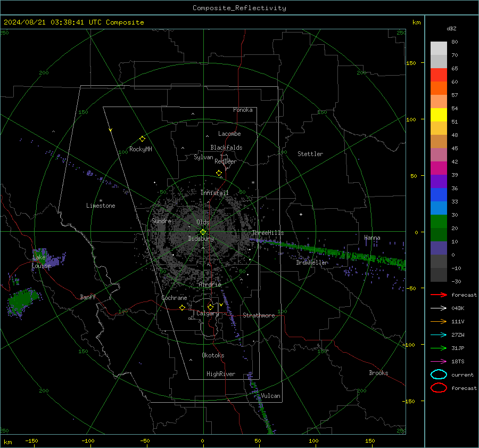Click the HighRiver label
This screenshot has height=448, width=479.
coord(221,374)
